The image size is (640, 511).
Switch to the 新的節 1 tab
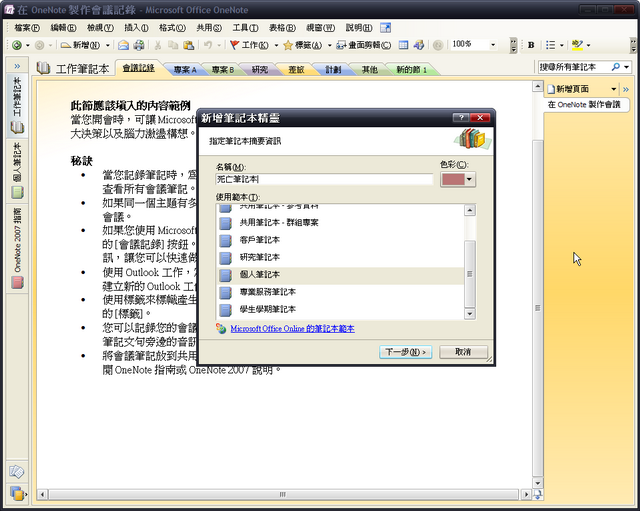(x=411, y=70)
